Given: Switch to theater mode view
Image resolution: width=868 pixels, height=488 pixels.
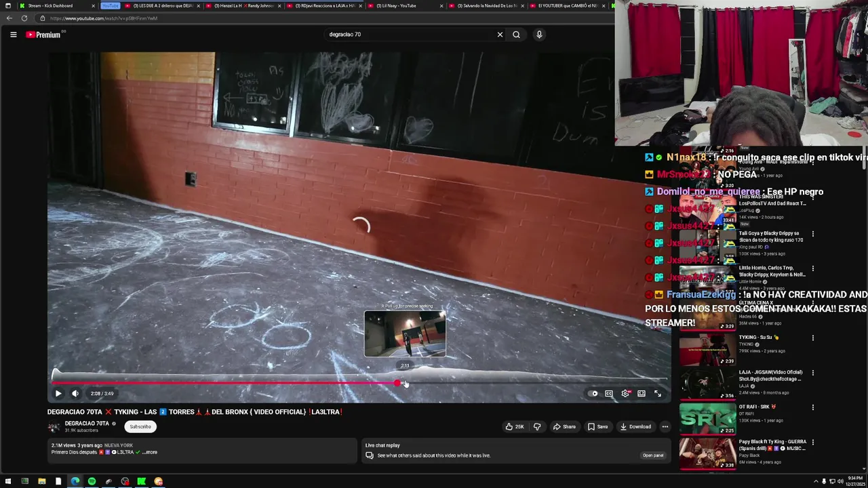Looking at the screenshot, I should (642, 393).
